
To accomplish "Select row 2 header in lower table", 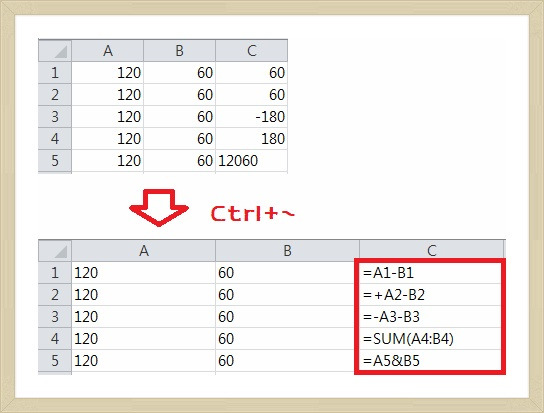I will [55, 294].
